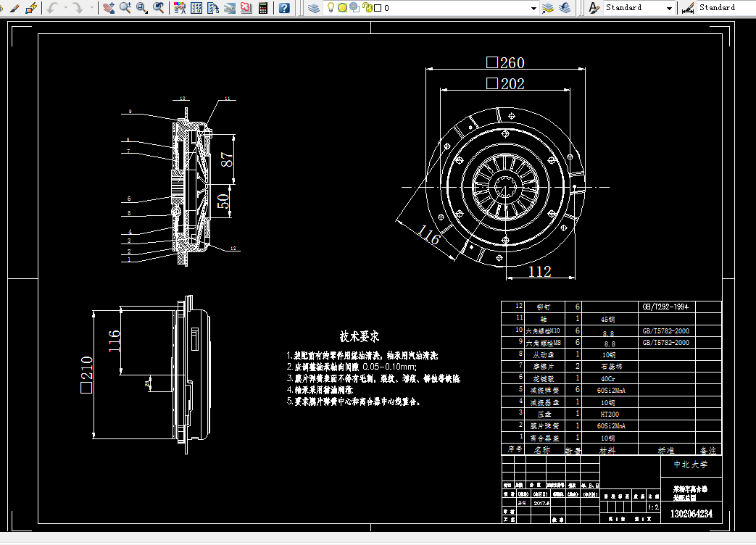756x545 pixels.
Task: Open Layer Properties Manager icon
Action: point(314,8)
